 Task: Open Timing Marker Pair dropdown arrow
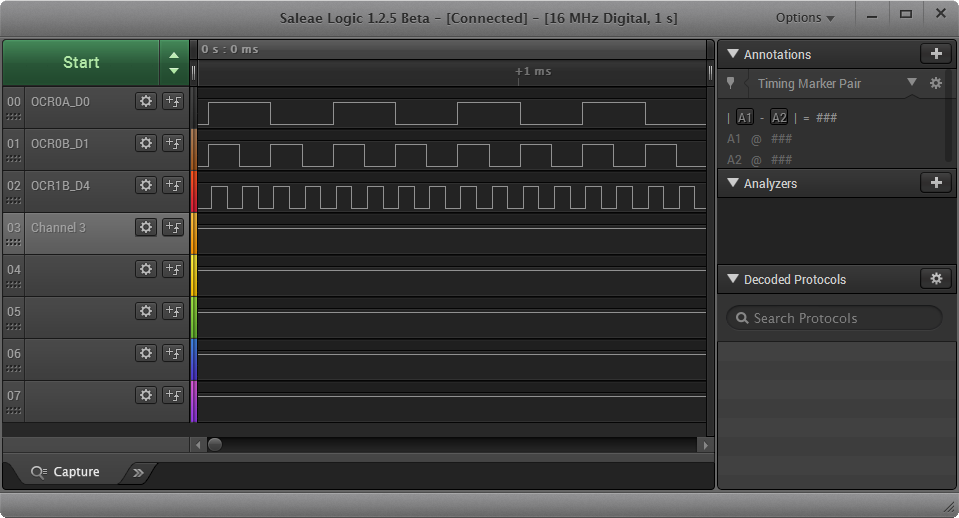[x=912, y=82]
